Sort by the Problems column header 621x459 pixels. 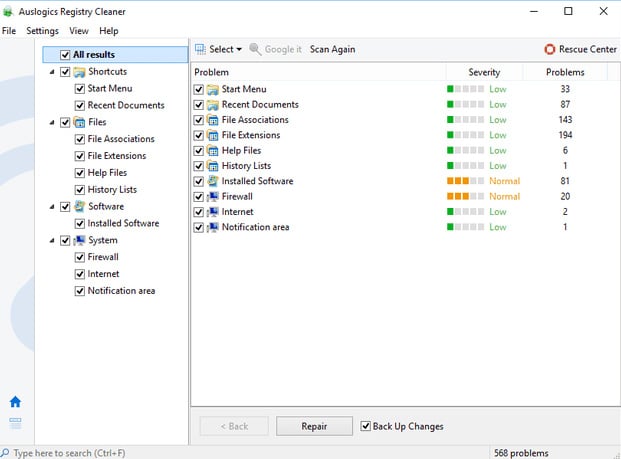[565, 72]
